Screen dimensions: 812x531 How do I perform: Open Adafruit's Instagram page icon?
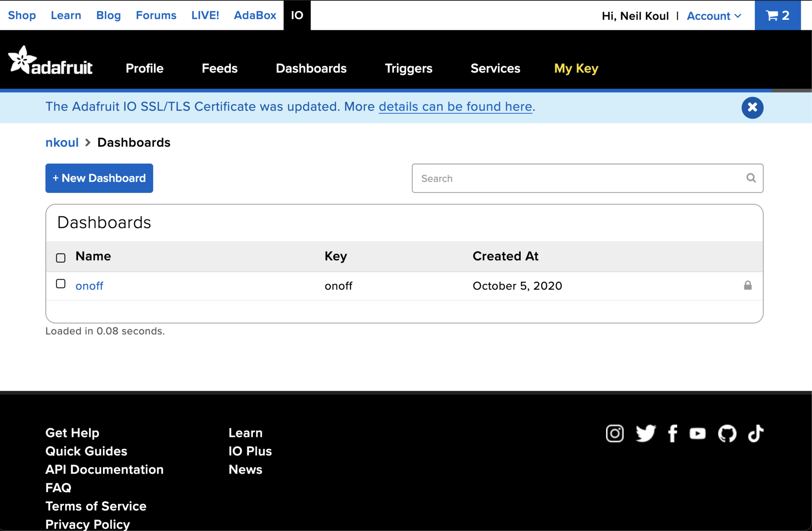[614, 433]
